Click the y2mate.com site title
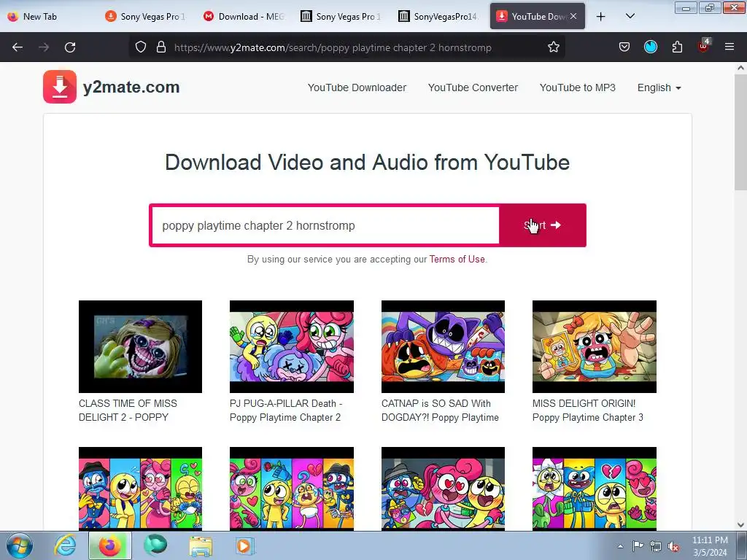This screenshot has height=560, width=747. point(131,87)
